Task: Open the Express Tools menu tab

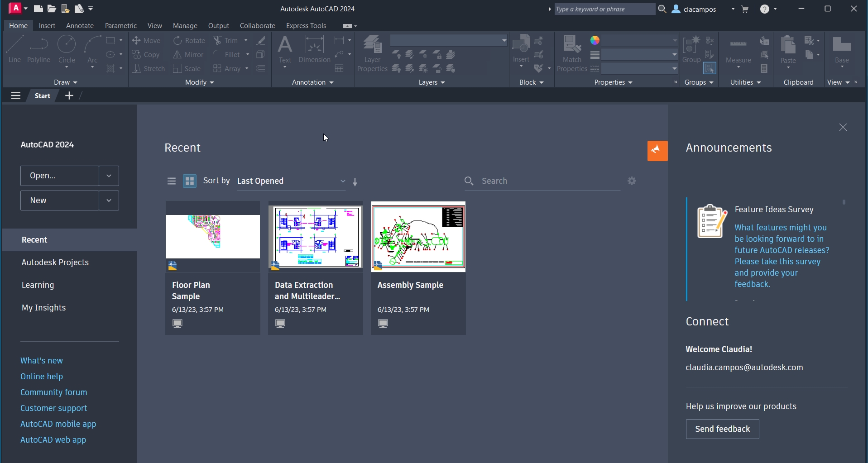Action: [307, 26]
